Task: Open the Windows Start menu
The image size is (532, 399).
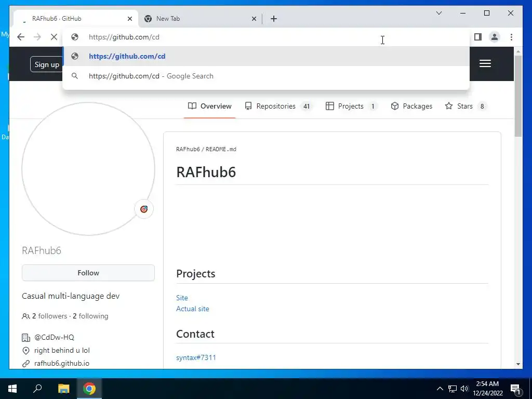Action: coord(12,389)
